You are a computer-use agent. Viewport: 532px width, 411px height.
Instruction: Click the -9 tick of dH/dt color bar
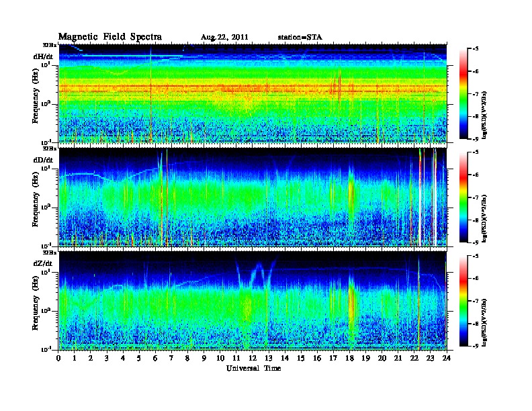(475, 139)
